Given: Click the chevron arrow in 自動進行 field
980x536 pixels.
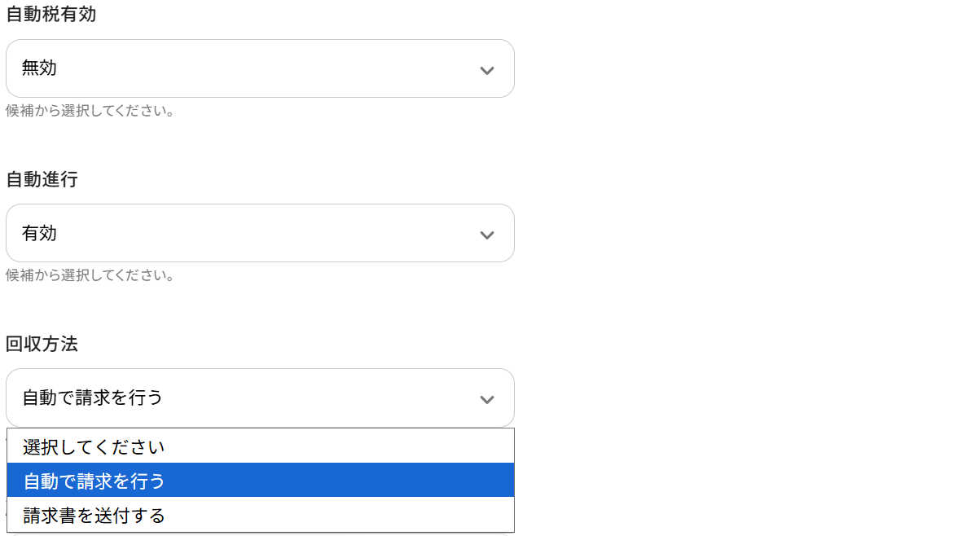Looking at the screenshot, I should [x=487, y=235].
